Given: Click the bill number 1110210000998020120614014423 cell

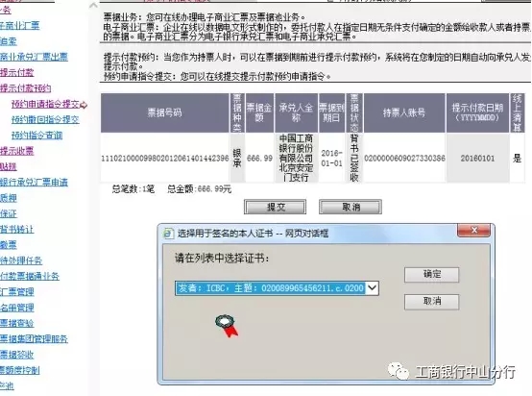Looking at the screenshot, I should (x=165, y=159).
